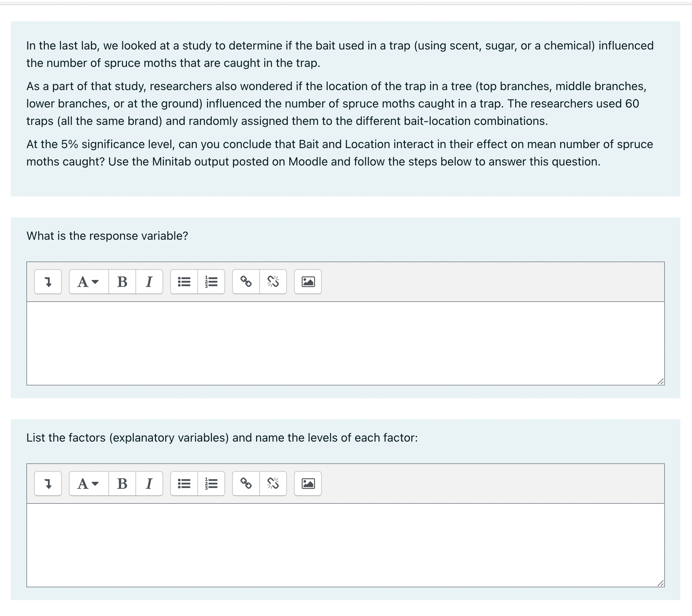Expand the toolbar using the arrow in the first editor
This screenshot has height=616, width=692.
click(47, 282)
